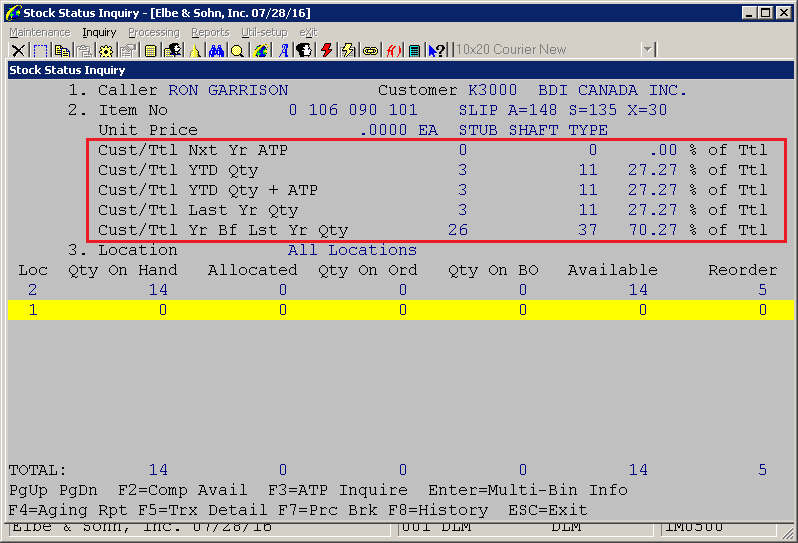798x543 pixels.
Task: Click the Qty On Hand column header
Action: coord(123,270)
